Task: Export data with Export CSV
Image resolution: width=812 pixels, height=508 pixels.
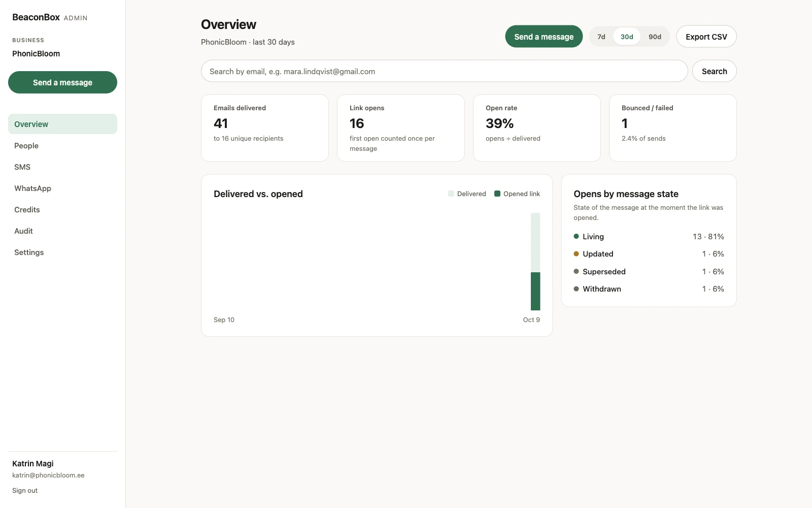Action: tap(706, 37)
